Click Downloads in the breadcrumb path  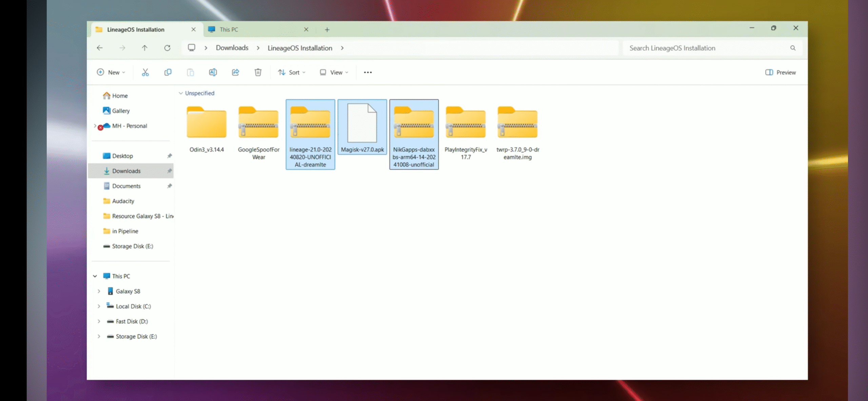pyautogui.click(x=232, y=48)
